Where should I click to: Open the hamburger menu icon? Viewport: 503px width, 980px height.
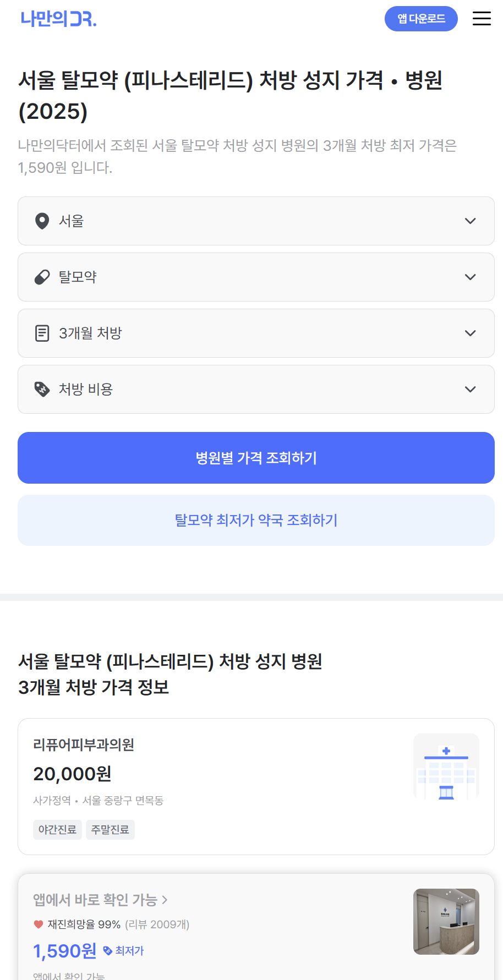(482, 19)
